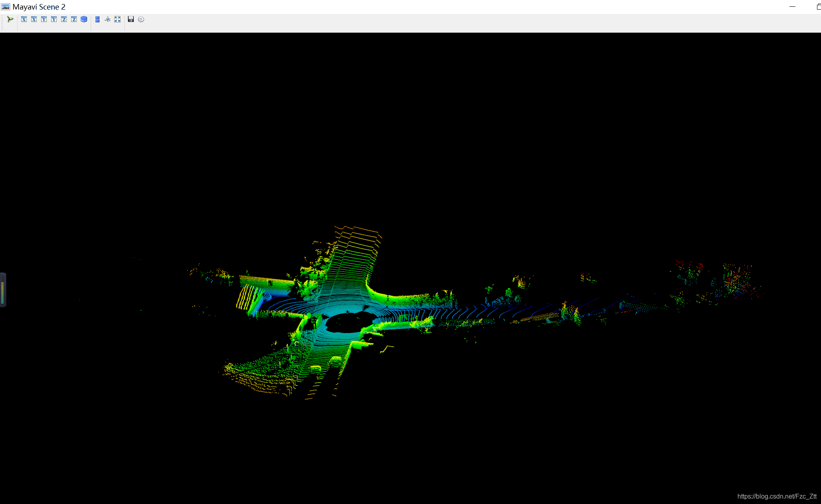Set view along the second Y axis button
Viewport: 821px width, 504px height.
54,19
